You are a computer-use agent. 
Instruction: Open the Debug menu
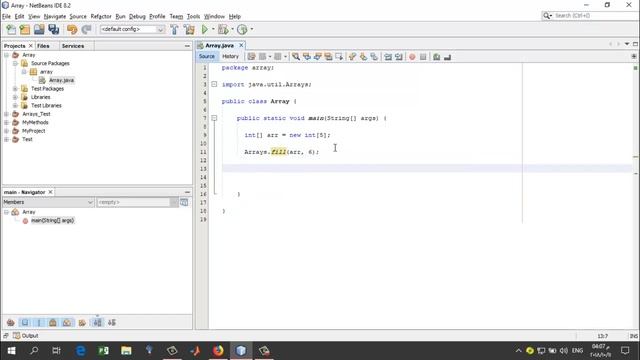137,16
